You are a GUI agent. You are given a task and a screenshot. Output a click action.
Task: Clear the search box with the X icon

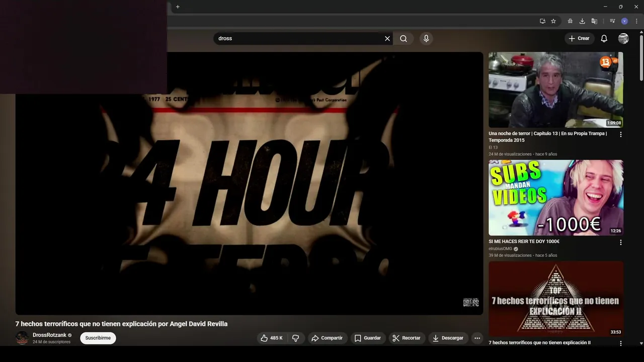[387, 39]
